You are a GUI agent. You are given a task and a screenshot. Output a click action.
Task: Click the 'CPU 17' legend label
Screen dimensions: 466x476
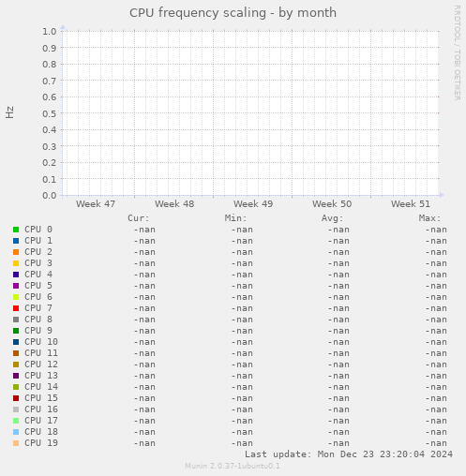(x=41, y=421)
